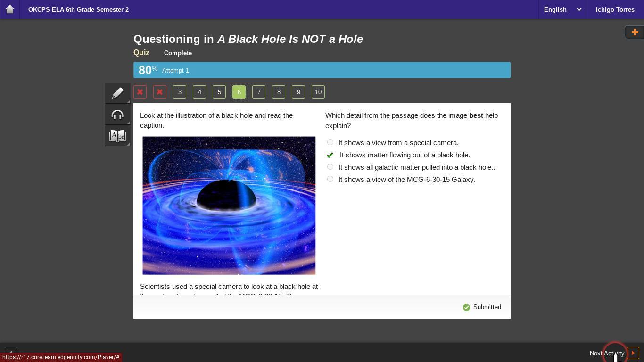Click the next activity arrow
This screenshot has height=362, width=644.
click(633, 353)
